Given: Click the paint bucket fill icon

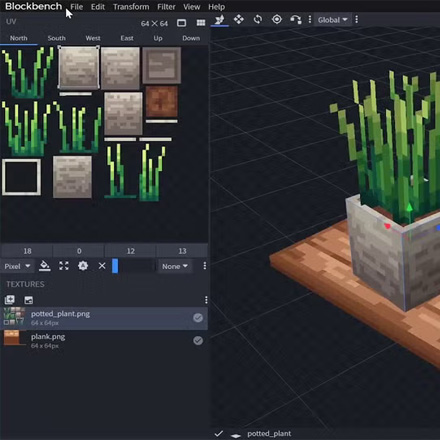Looking at the screenshot, I should click(x=45, y=266).
